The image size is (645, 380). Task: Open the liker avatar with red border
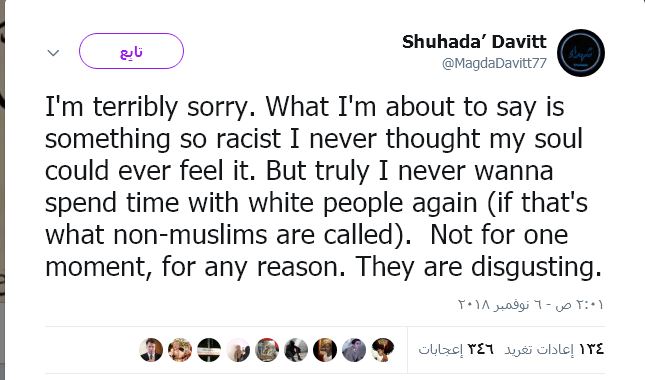pyautogui.click(x=267, y=350)
